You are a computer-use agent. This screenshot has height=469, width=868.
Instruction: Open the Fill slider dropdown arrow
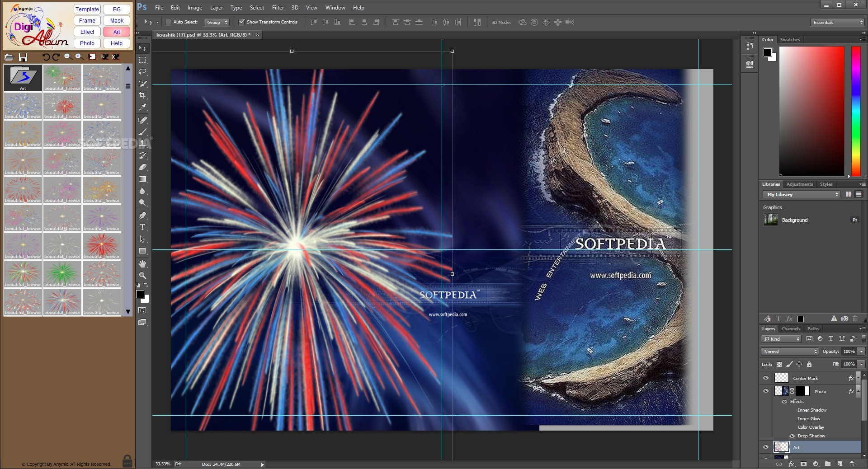(862, 364)
